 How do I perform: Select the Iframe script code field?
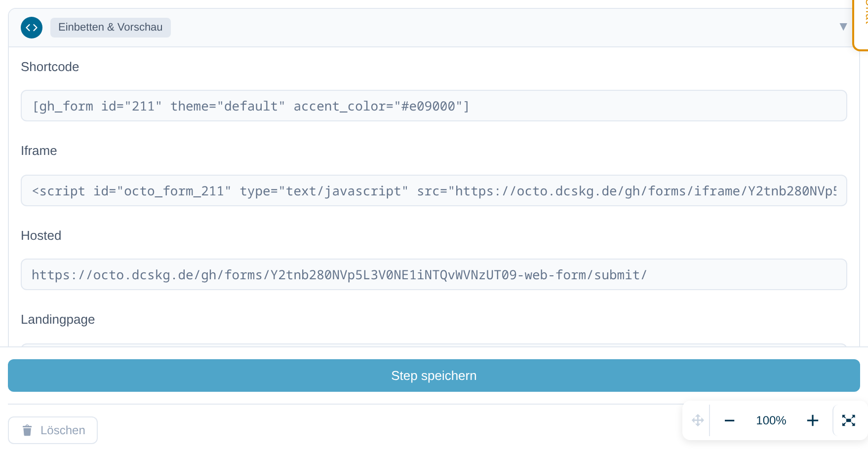[x=434, y=190]
